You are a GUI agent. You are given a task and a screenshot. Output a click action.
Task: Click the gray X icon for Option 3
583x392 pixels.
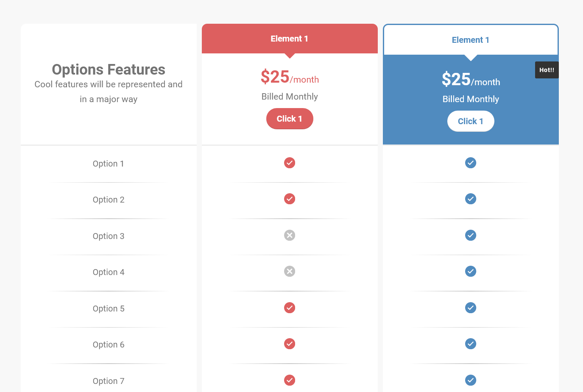pos(290,235)
